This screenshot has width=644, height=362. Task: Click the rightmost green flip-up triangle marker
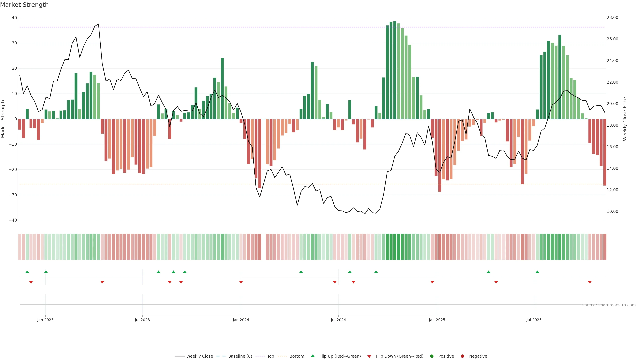[x=537, y=272]
